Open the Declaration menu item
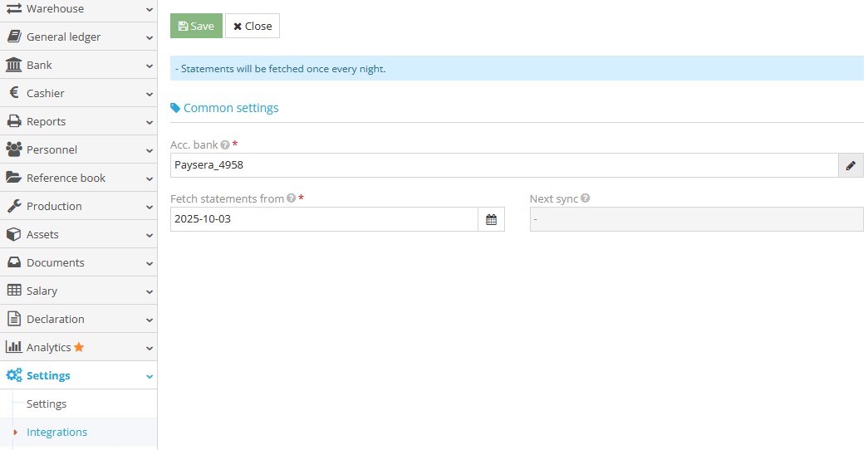The image size is (868, 450). point(55,319)
